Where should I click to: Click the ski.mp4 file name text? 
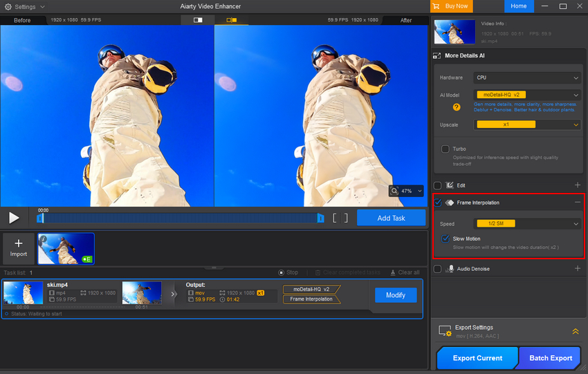(x=57, y=285)
